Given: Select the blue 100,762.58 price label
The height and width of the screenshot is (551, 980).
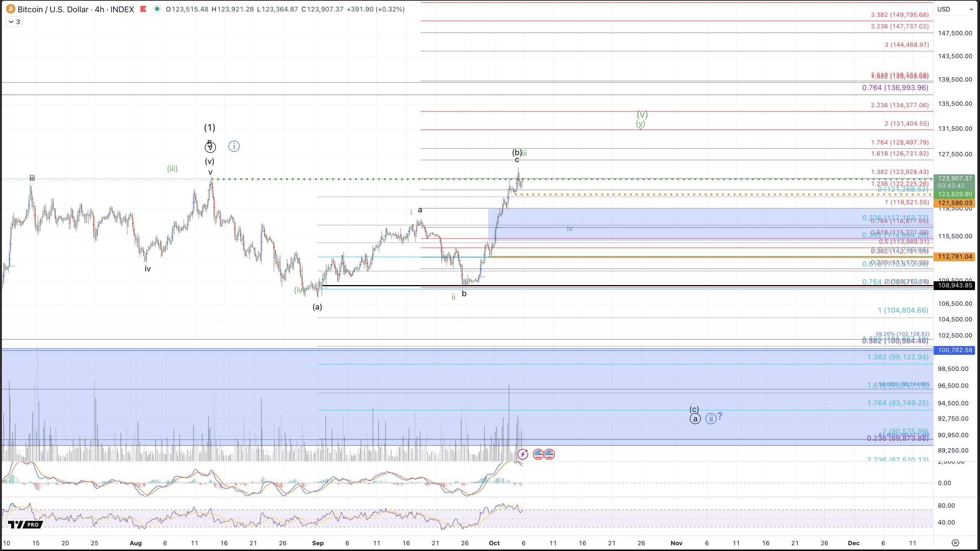Looking at the screenshot, I should pyautogui.click(x=955, y=350).
